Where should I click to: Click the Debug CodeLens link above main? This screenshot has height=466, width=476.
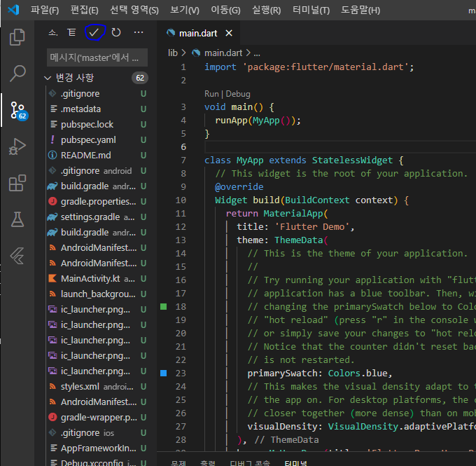coord(238,94)
